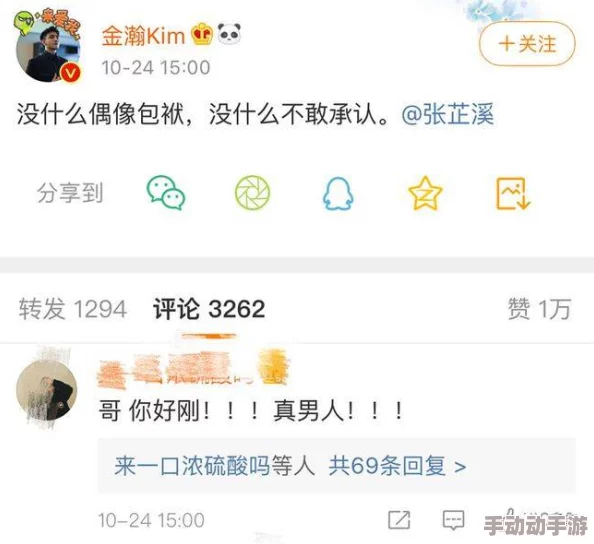Screen dimensions: 594x544
Task: Switch to 评论 3262 tab
Action: pyautogui.click(x=209, y=309)
